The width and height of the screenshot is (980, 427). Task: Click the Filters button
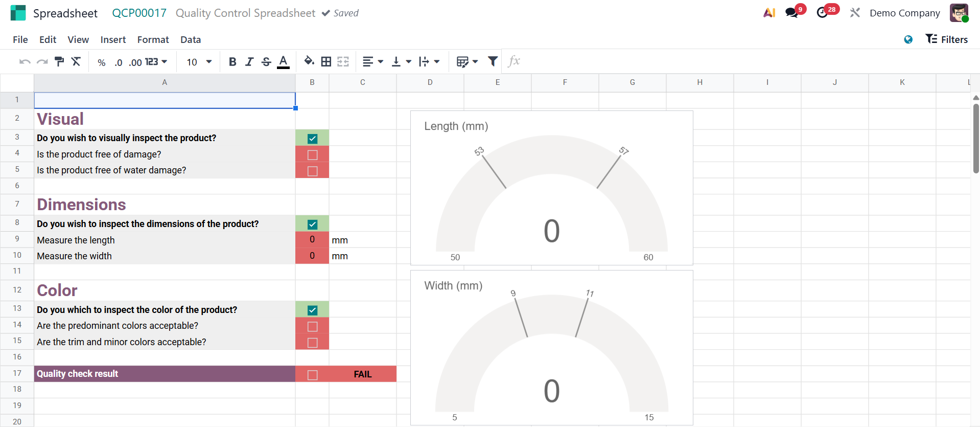tap(946, 39)
